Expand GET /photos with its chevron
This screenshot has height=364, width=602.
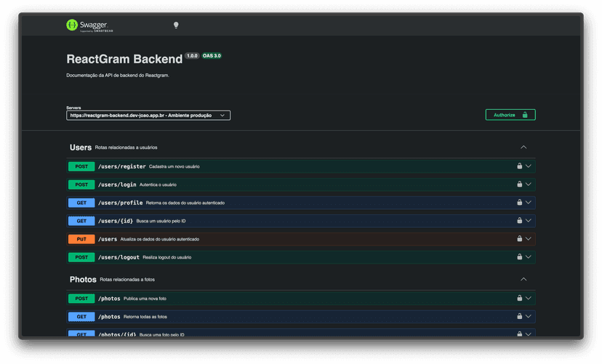[529, 316]
